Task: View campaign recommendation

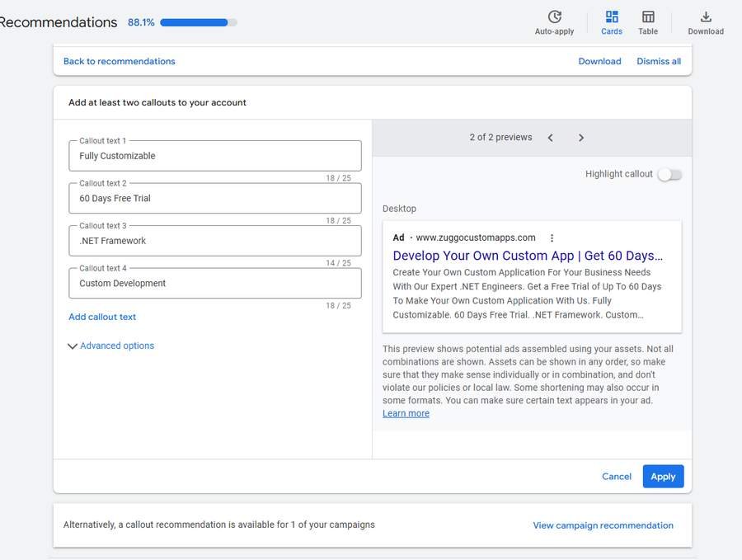Action: pos(603,525)
